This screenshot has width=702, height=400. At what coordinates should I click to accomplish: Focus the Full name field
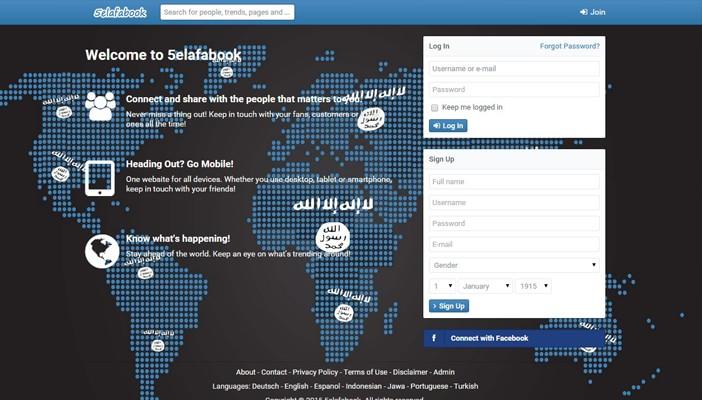514,181
